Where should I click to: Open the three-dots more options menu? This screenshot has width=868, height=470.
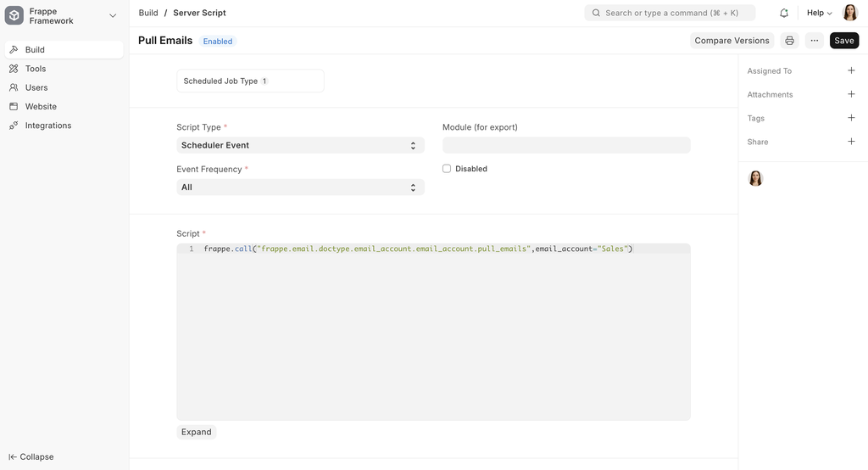pyautogui.click(x=815, y=41)
